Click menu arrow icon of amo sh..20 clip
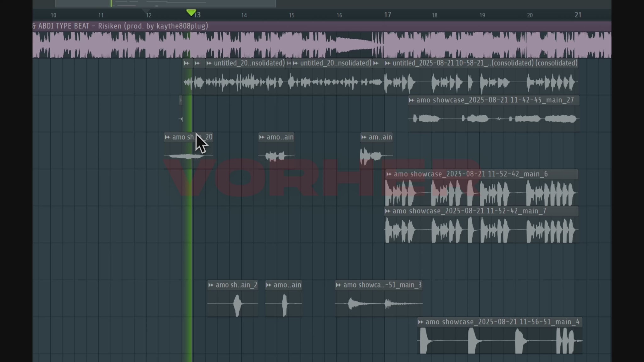Image resolution: width=644 pixels, height=362 pixels. pos(167,137)
